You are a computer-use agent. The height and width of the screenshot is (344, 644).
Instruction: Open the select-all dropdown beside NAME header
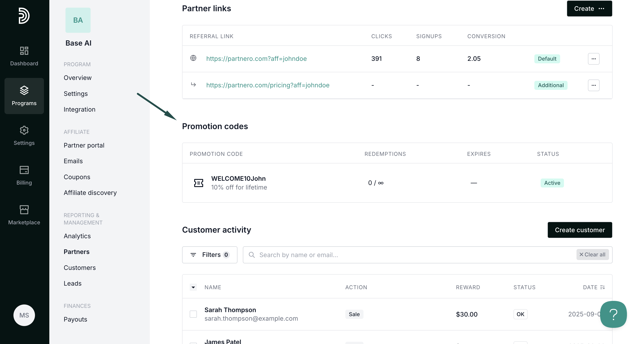click(193, 287)
